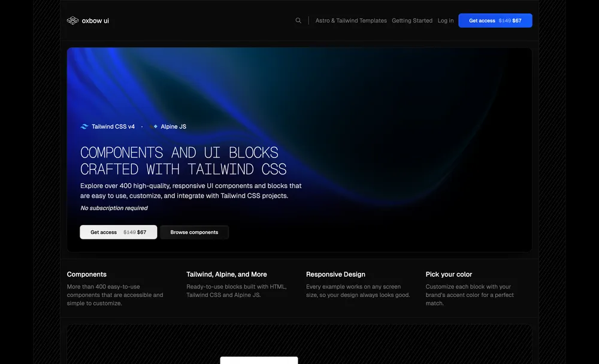Click the Tailwind CSS wave icon in hero badge
The image size is (599, 364).
pos(84,126)
